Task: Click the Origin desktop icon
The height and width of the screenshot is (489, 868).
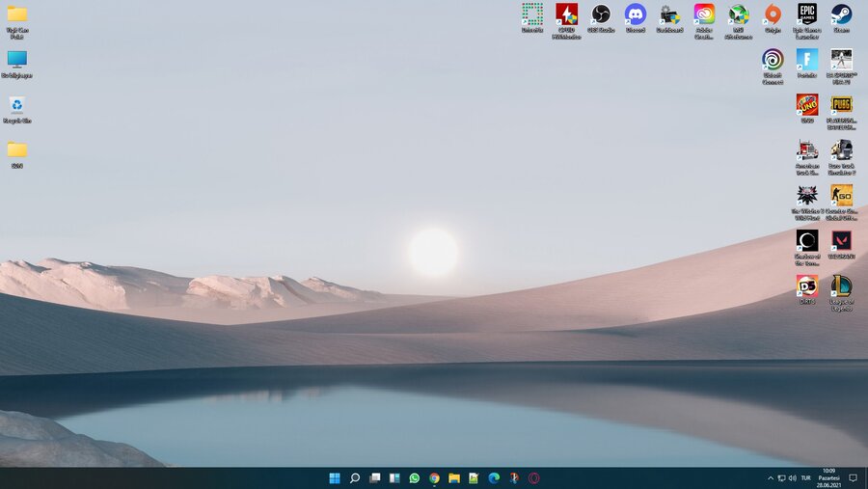Action: (773, 14)
